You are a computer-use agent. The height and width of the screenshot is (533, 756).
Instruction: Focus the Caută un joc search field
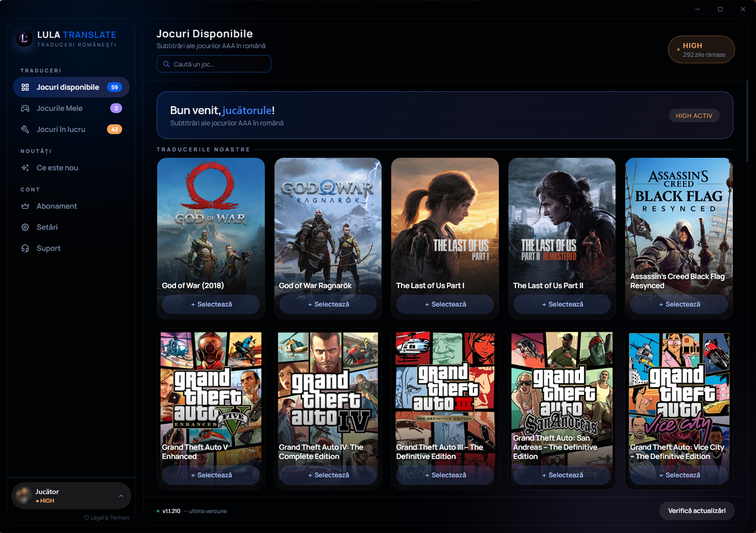point(214,64)
